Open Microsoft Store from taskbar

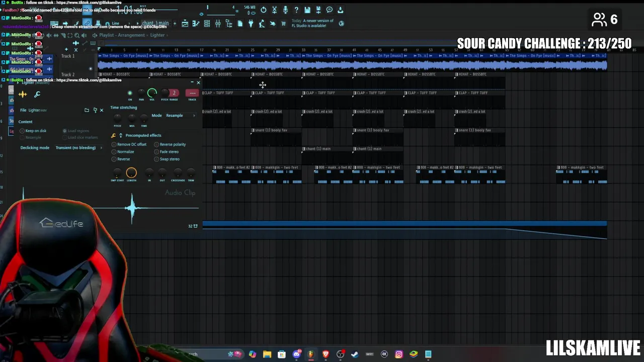[282, 354]
